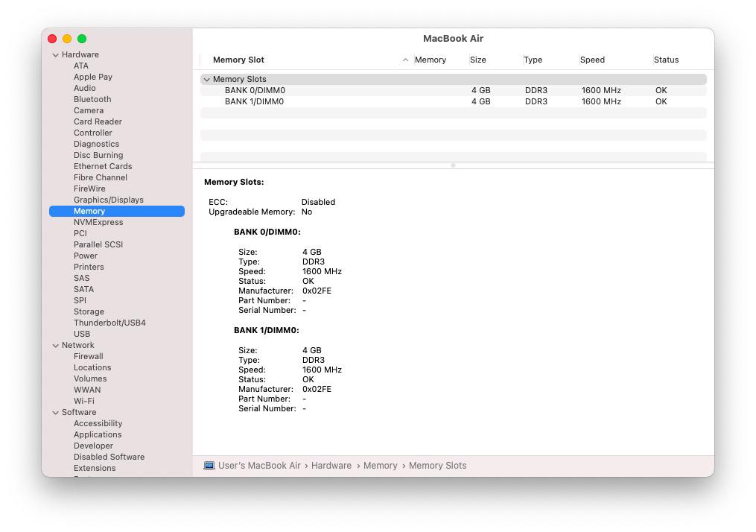Select Controller in the sidebar
This screenshot has height=532, width=756.
(x=93, y=133)
